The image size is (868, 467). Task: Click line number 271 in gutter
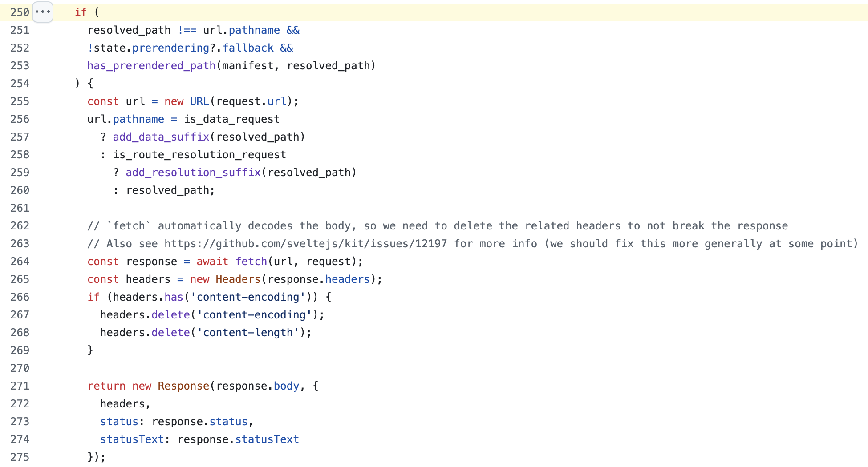coord(20,386)
